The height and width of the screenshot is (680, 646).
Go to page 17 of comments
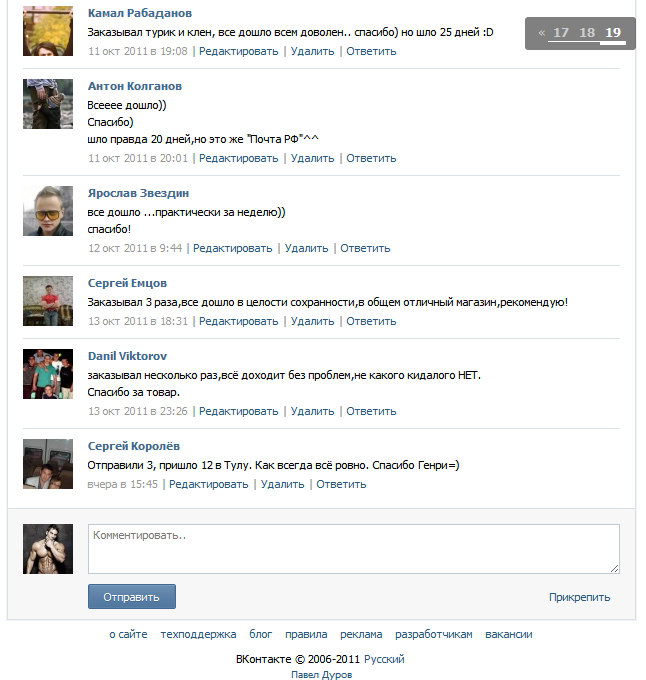click(561, 33)
